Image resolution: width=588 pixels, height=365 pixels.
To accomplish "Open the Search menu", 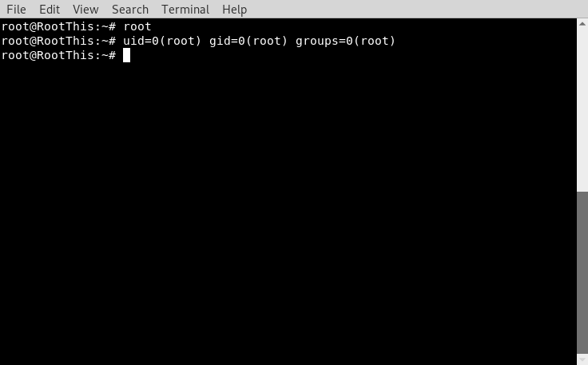I will tap(130, 10).
